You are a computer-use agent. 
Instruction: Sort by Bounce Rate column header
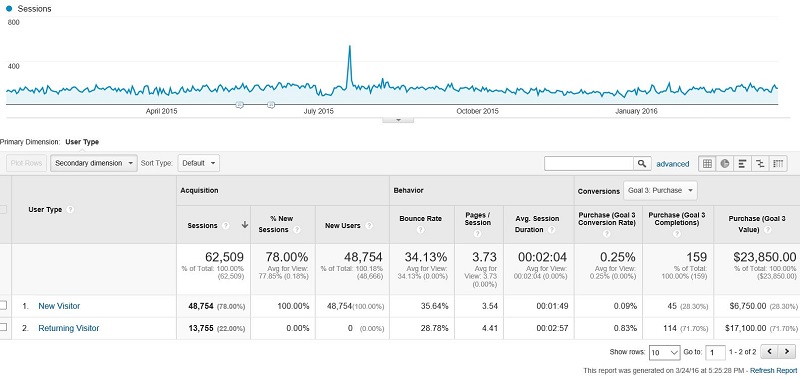pos(420,218)
